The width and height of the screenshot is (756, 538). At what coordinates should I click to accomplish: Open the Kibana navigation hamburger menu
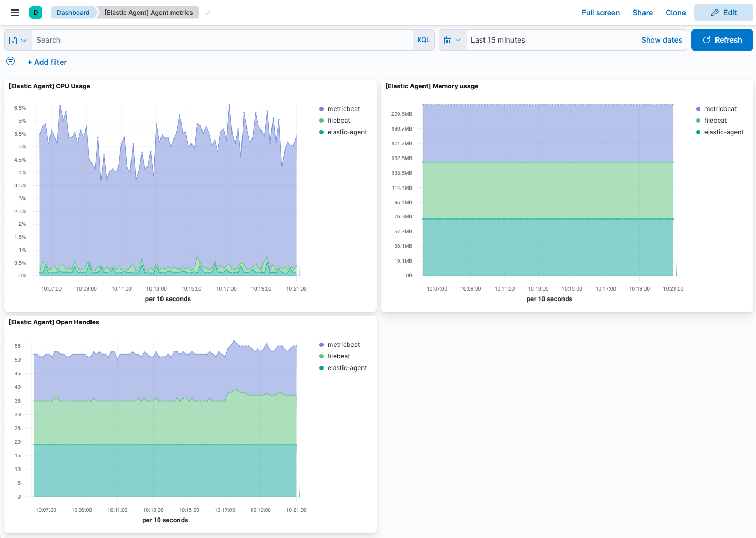(x=14, y=12)
